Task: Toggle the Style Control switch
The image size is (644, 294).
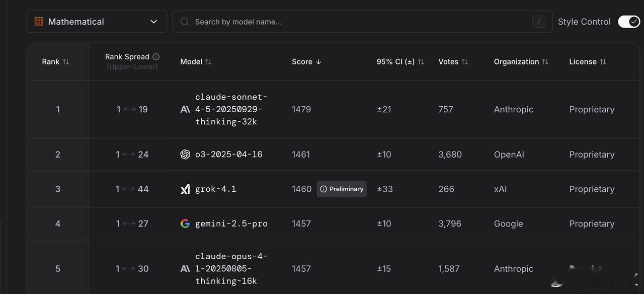Action: 629,22
